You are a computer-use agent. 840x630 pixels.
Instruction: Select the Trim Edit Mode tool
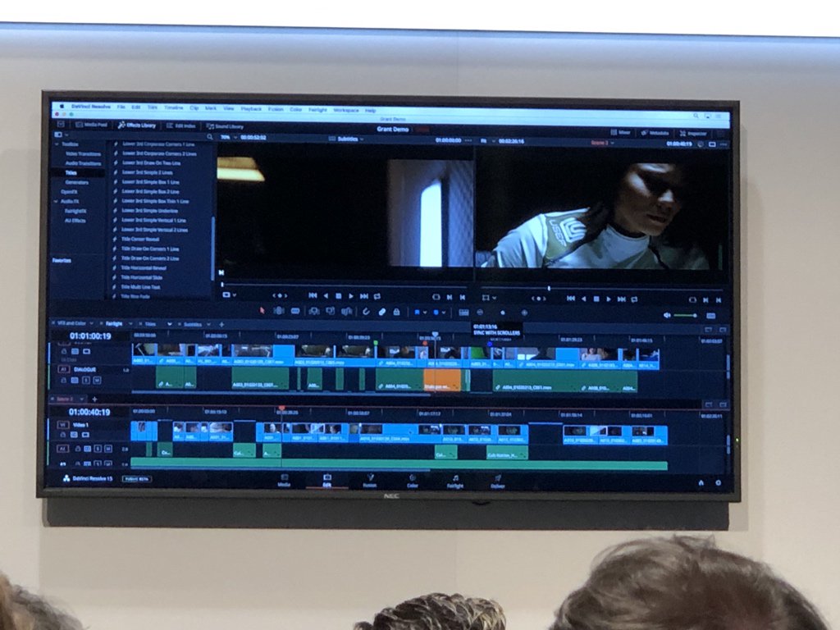pos(279,311)
